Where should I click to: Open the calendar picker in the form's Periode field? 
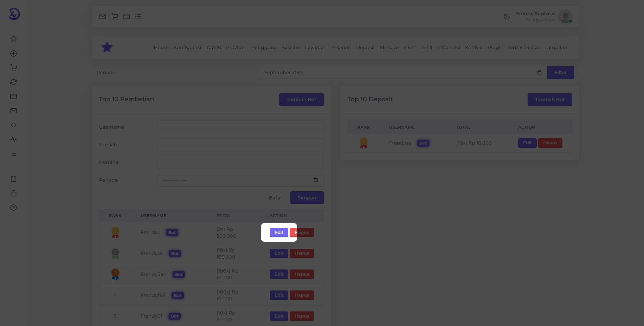click(316, 180)
